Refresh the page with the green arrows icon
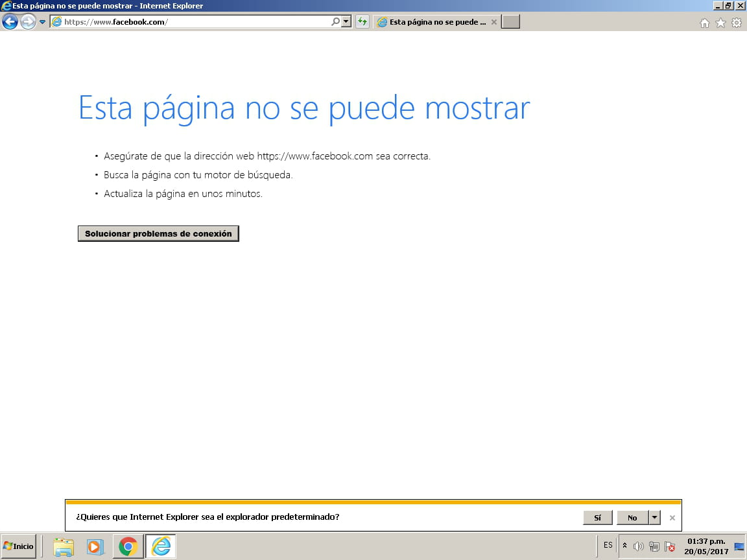Image resolution: width=747 pixels, height=560 pixels. [362, 22]
